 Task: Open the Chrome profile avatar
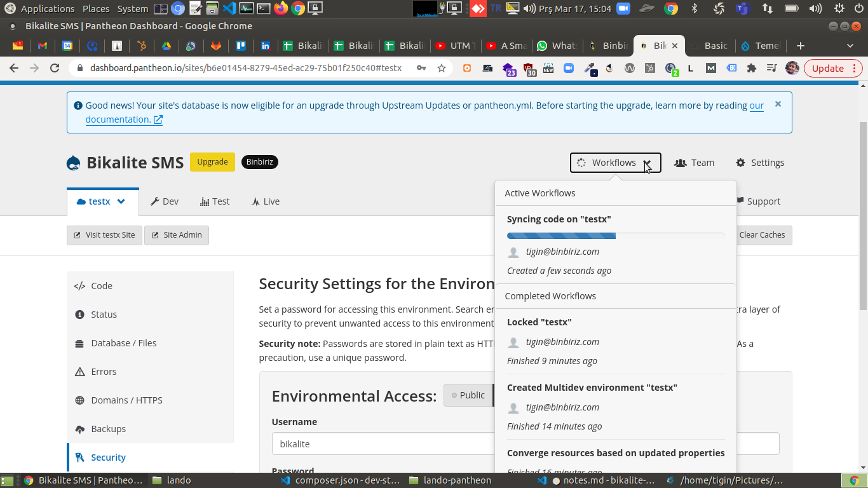coord(792,68)
